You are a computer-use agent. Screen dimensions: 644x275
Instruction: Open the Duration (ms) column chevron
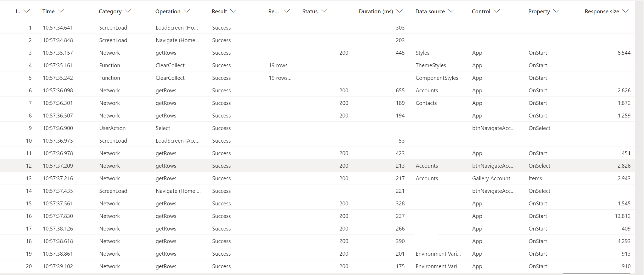pyautogui.click(x=399, y=11)
